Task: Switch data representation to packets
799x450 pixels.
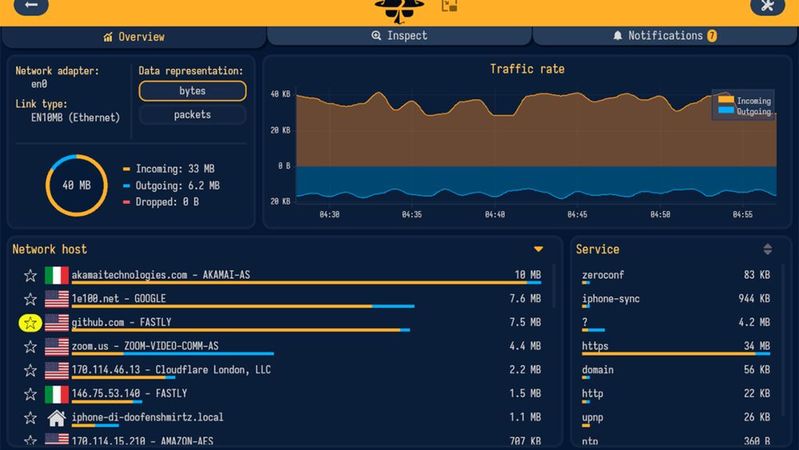Action: (x=192, y=115)
